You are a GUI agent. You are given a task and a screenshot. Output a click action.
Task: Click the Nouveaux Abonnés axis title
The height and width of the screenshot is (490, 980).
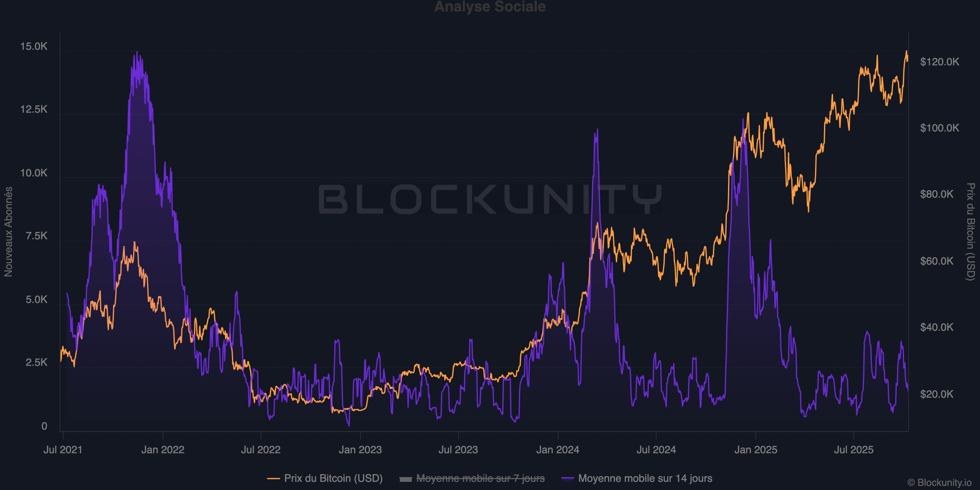(9, 232)
